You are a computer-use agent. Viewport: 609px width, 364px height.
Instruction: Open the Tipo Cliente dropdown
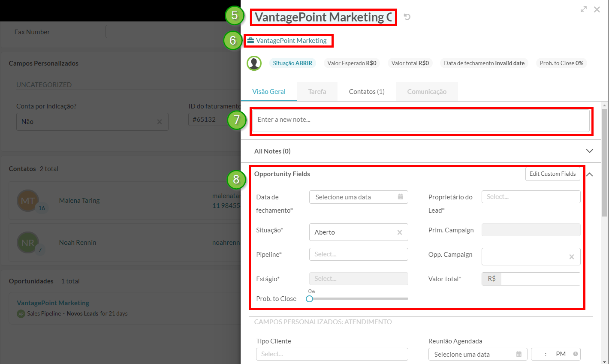332,354
